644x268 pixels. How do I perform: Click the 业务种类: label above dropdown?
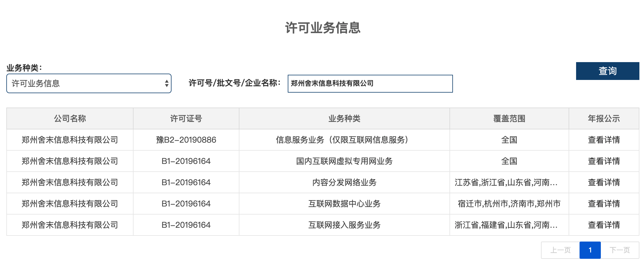pyautogui.click(x=24, y=68)
